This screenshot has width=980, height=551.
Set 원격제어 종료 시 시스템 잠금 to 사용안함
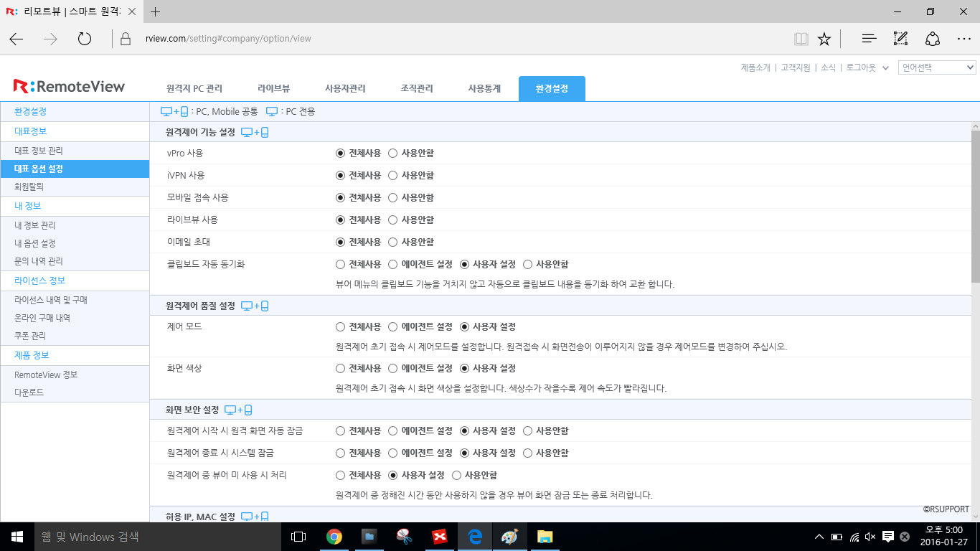coord(527,453)
